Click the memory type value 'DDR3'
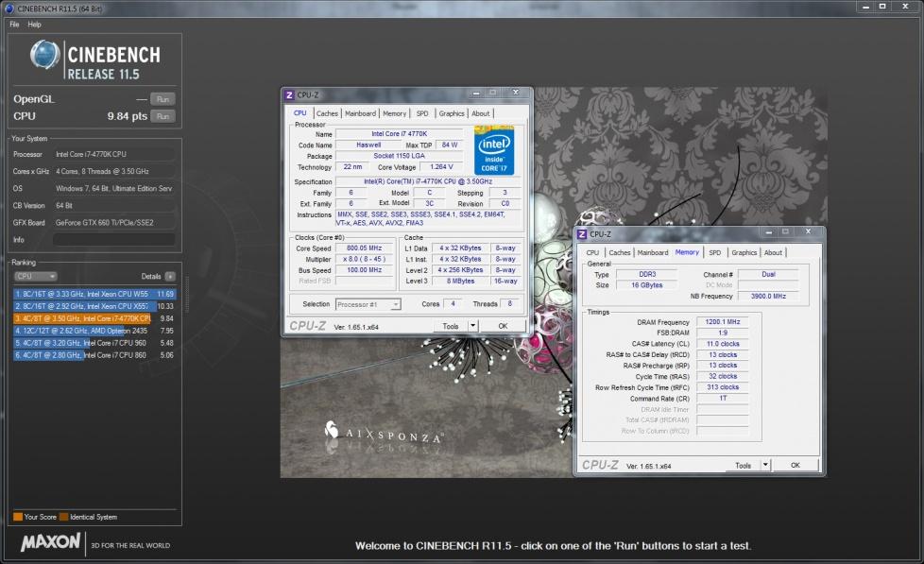The image size is (924, 564). (x=647, y=275)
